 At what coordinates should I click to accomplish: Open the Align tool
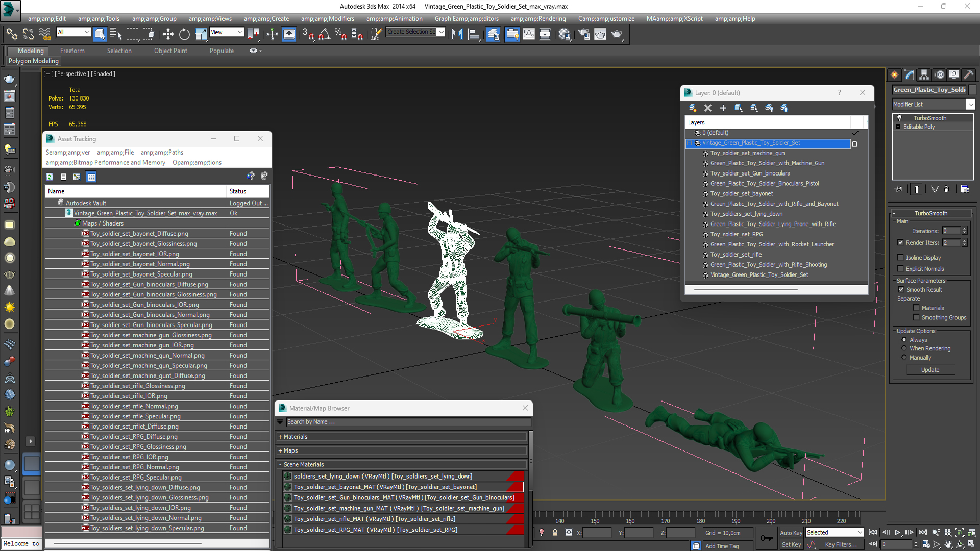point(474,34)
